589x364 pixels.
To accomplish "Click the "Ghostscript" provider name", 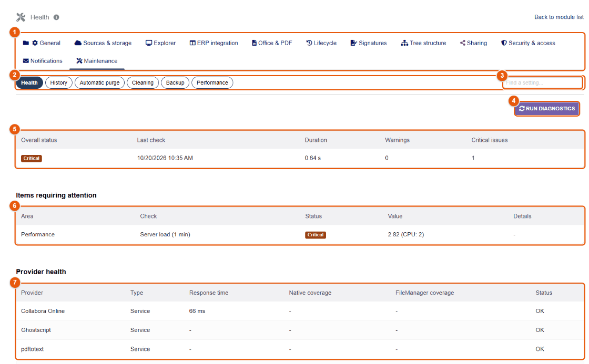I will click(36, 330).
